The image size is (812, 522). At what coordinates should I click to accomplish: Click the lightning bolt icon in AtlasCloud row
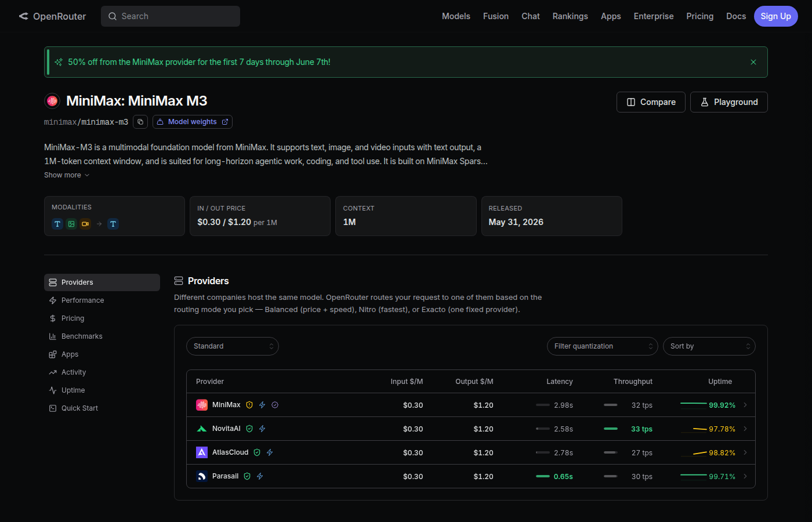(270, 452)
